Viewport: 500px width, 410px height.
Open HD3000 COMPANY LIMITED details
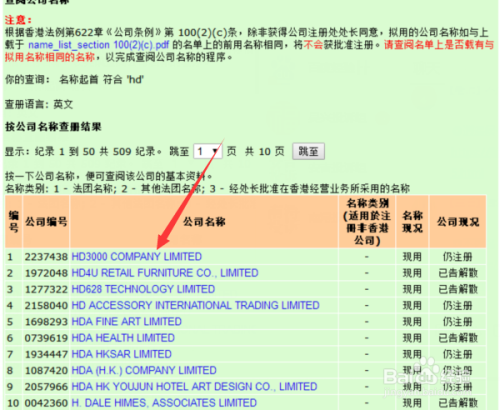137,257
